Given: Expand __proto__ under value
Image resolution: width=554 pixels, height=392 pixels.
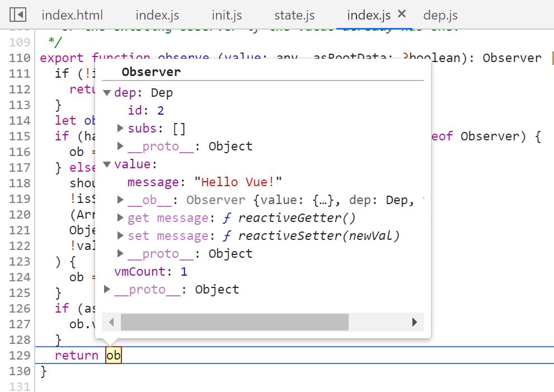Looking at the screenshot, I should (120, 253).
